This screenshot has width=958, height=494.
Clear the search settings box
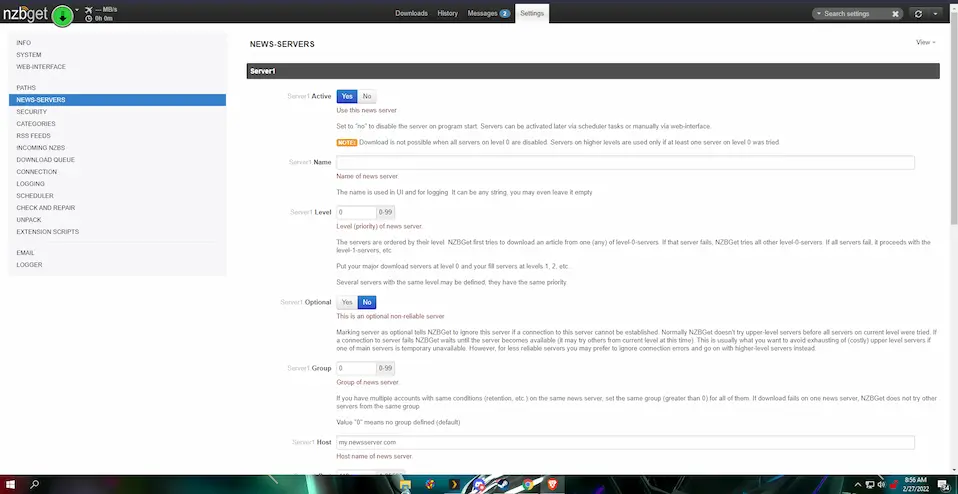(x=895, y=14)
